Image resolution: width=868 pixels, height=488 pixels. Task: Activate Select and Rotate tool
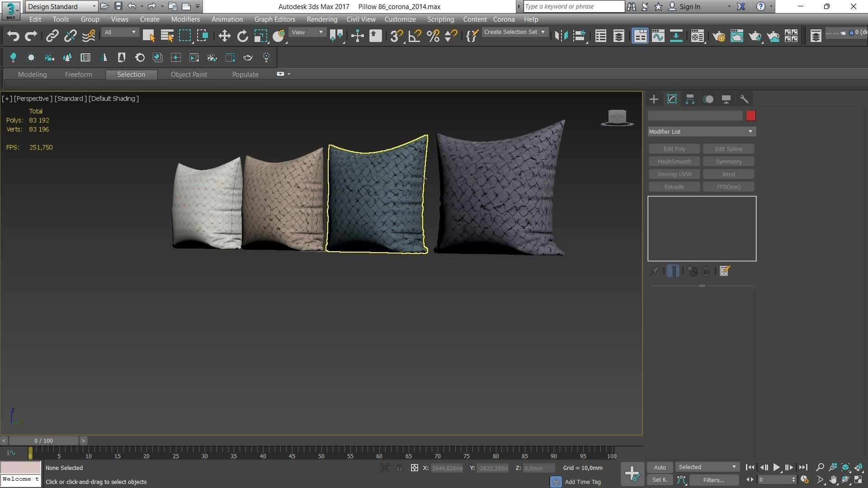tap(242, 36)
